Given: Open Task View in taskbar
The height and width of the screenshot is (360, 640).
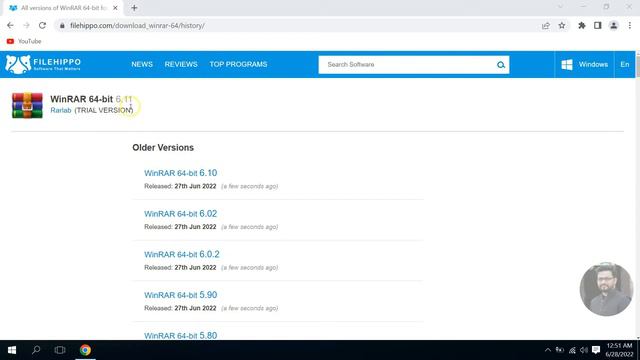Looking at the screenshot, I should (x=60, y=350).
